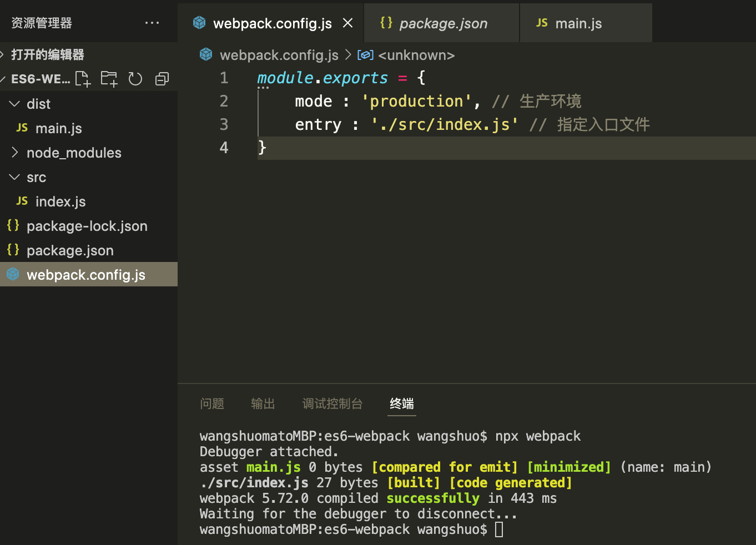Click the 'production' string in the editor
The width and height of the screenshot is (756, 545).
416,101
